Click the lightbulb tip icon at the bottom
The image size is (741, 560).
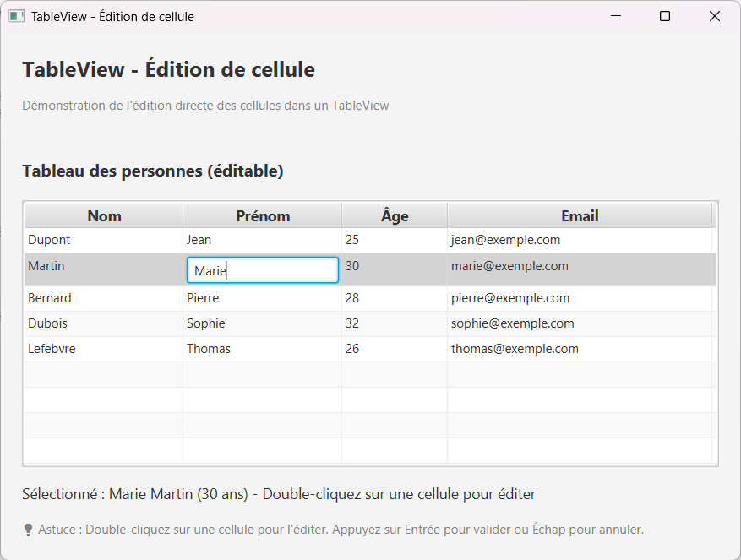[27, 530]
